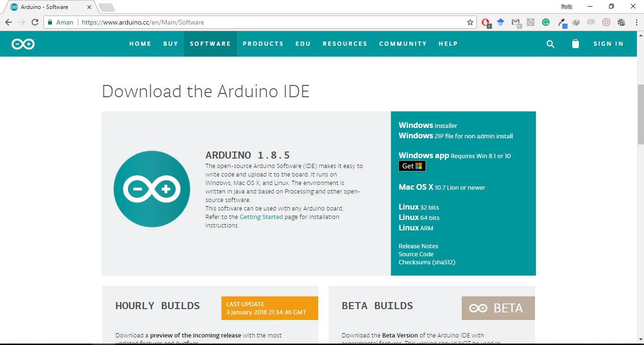Open the Getting Started page link
The height and width of the screenshot is (345, 644).
pos(261,217)
